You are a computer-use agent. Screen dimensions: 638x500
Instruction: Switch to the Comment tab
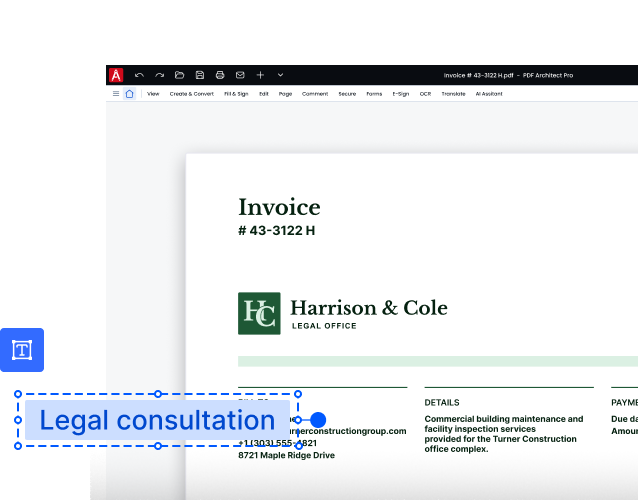[315, 94]
